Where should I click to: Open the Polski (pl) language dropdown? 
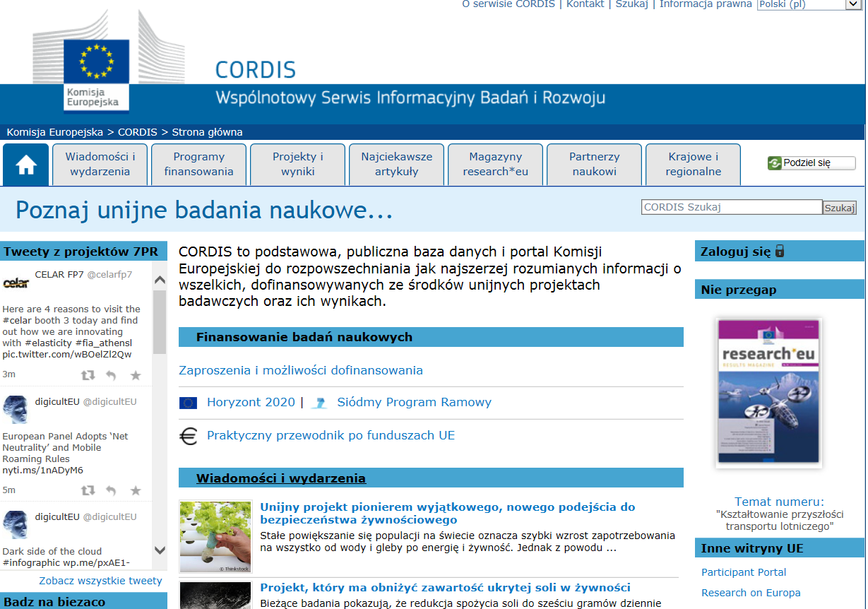click(810, 4)
